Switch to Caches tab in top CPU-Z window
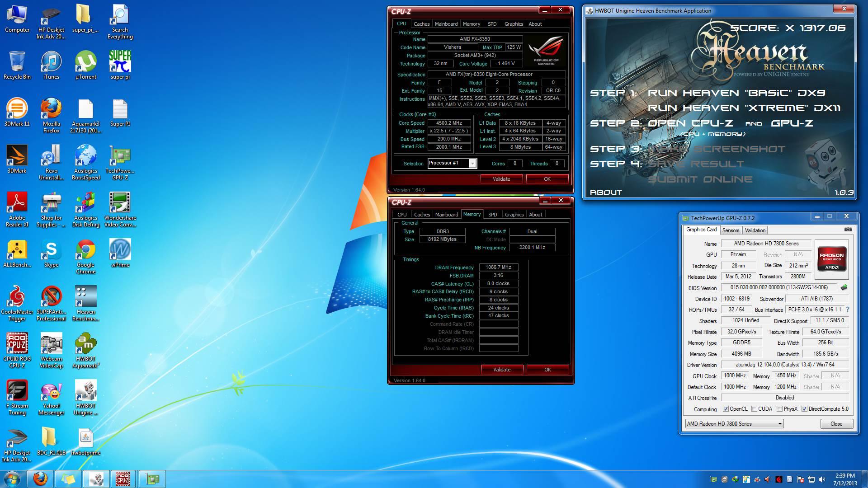 click(421, 24)
